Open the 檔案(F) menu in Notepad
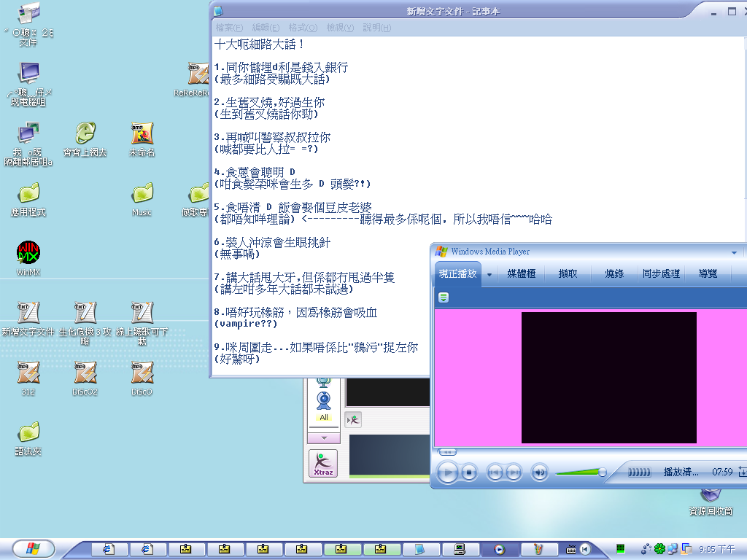 pyautogui.click(x=229, y=28)
